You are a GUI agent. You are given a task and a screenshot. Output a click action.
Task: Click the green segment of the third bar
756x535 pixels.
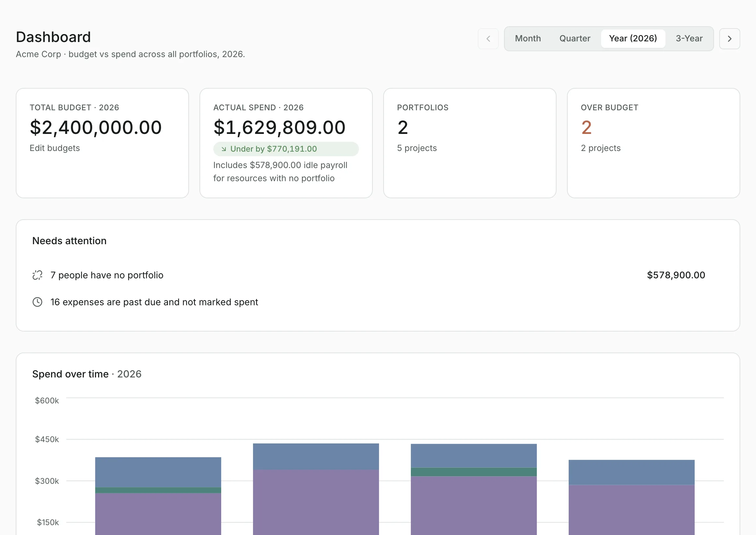pos(474,472)
